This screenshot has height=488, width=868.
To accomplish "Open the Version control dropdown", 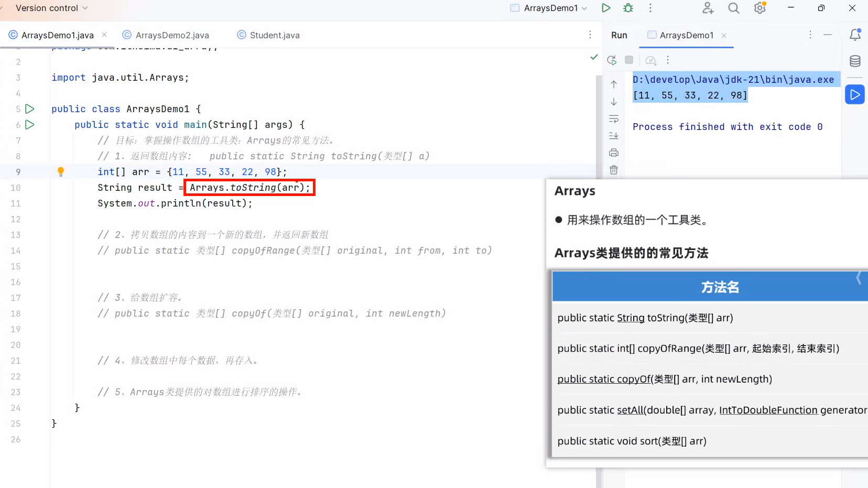I will (51, 8).
